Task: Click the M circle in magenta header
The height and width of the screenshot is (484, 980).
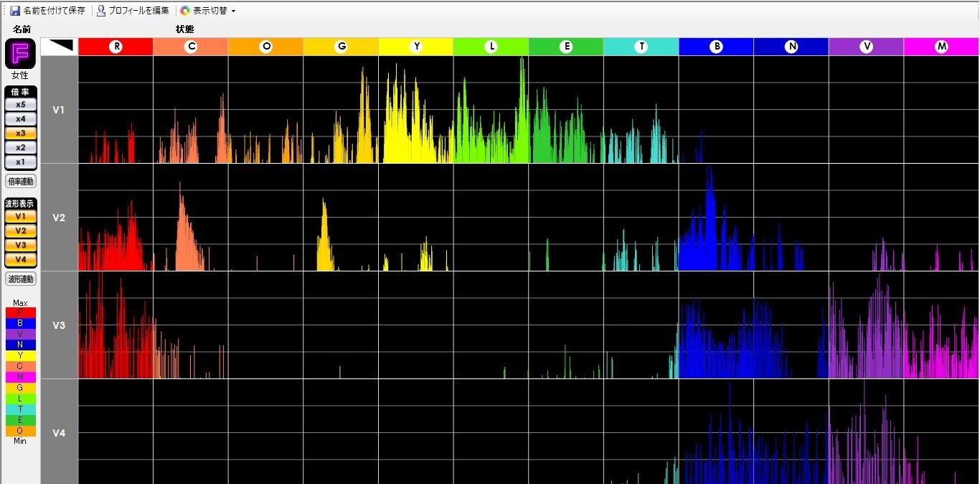Action: tap(941, 47)
